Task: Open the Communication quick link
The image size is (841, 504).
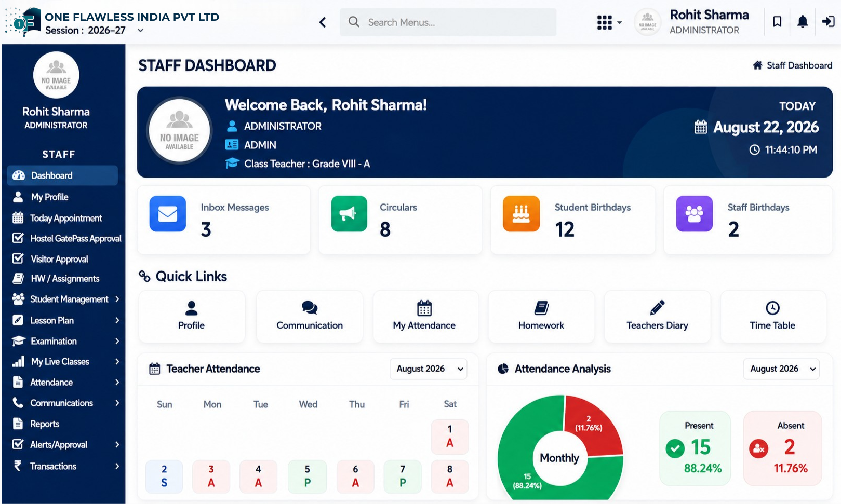Action: point(310,316)
